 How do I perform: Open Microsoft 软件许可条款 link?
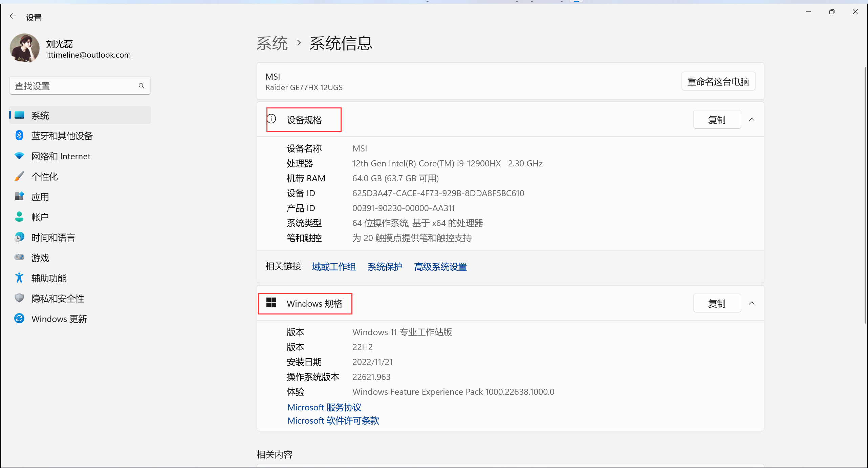pyautogui.click(x=333, y=420)
